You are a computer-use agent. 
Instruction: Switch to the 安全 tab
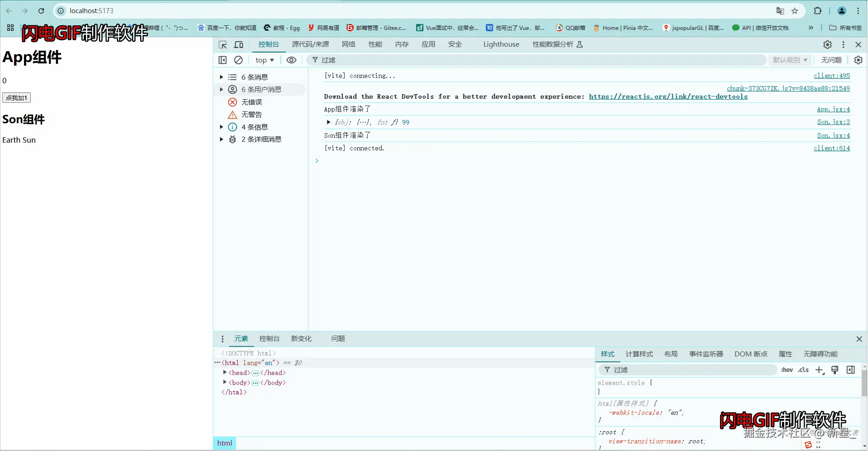pyautogui.click(x=455, y=44)
